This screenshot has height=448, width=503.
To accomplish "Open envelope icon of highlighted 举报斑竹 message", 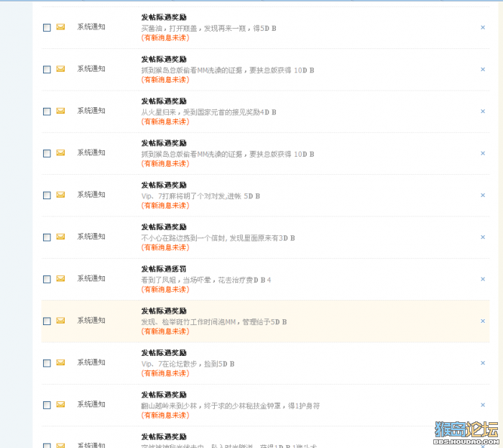I will click(x=60, y=321).
